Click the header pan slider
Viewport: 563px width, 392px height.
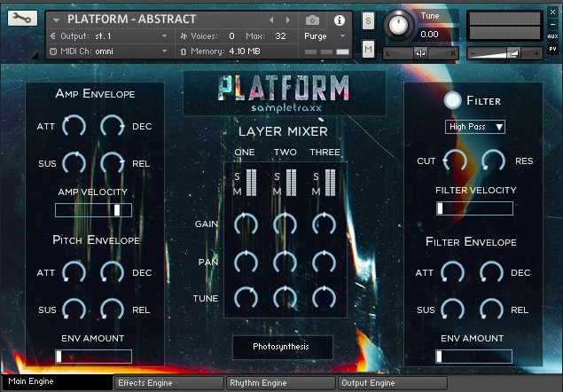click(420, 53)
